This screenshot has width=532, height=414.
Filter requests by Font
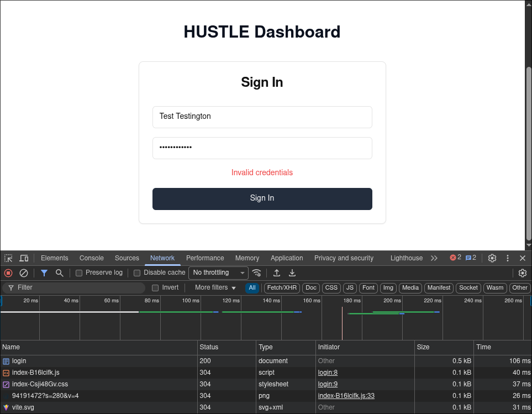point(368,288)
